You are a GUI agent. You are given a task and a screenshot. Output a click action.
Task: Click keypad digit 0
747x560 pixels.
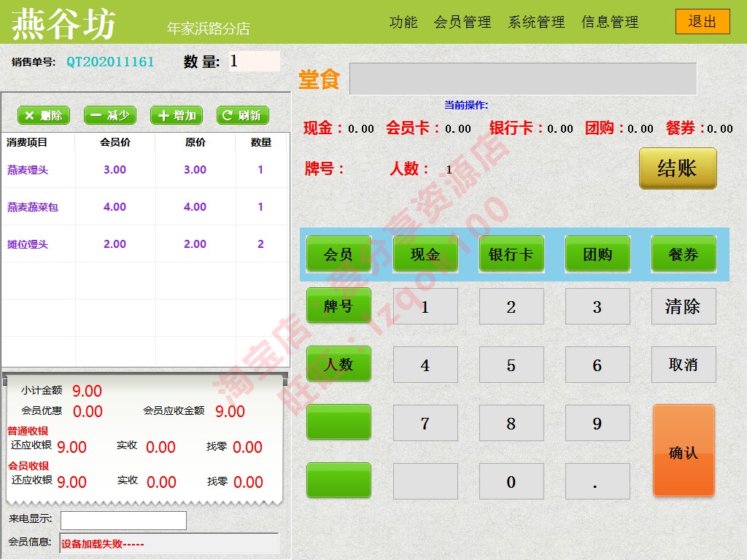[x=511, y=481]
